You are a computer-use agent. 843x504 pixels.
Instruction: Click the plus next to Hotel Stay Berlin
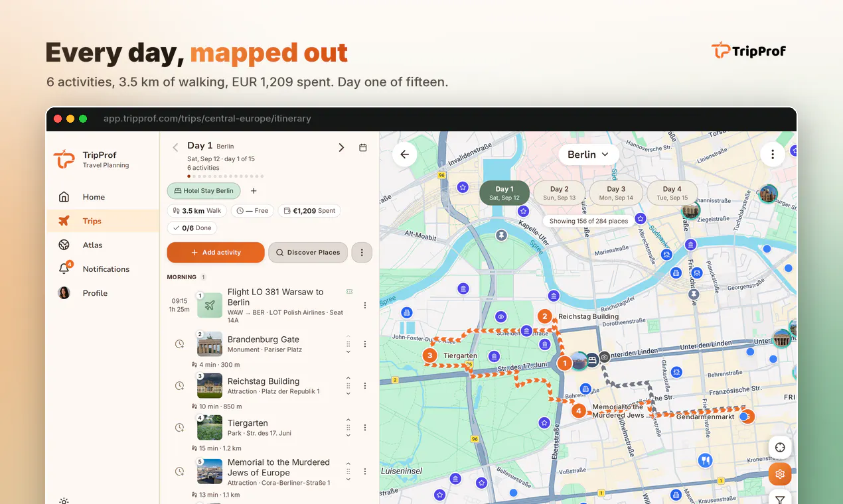(x=254, y=191)
